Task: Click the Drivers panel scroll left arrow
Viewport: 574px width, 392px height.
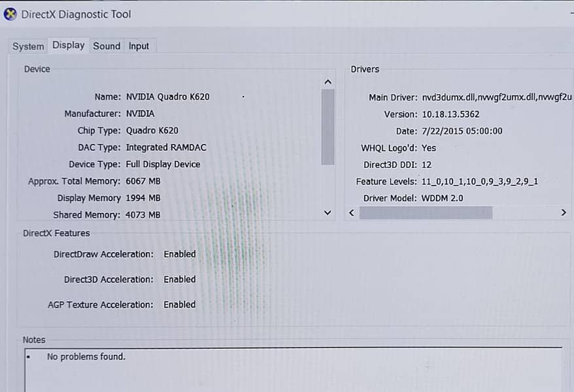Action: tap(352, 213)
